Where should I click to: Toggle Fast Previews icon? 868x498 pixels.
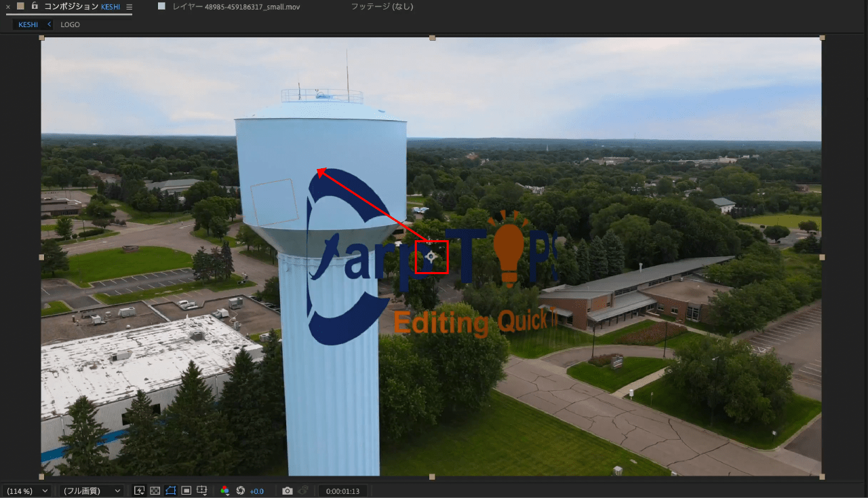[x=140, y=491]
